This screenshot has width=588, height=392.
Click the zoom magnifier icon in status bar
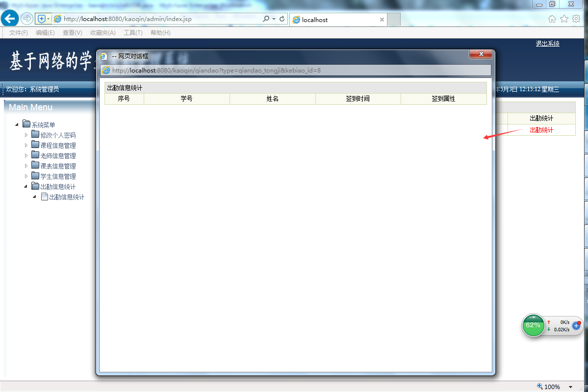(x=539, y=387)
